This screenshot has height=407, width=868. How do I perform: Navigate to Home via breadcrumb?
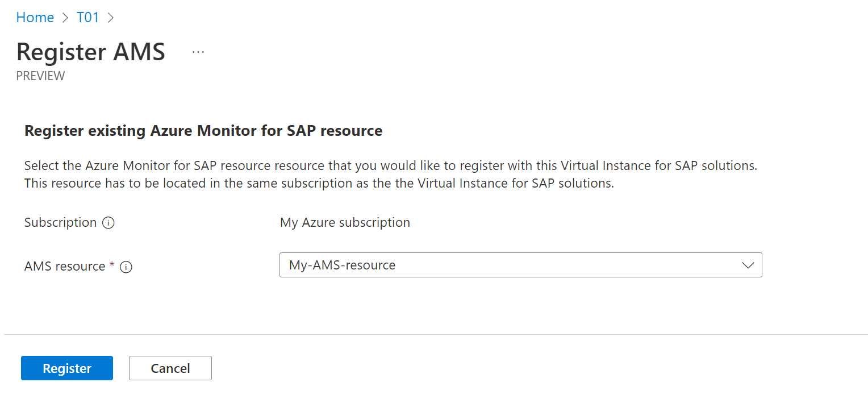pyautogui.click(x=35, y=18)
